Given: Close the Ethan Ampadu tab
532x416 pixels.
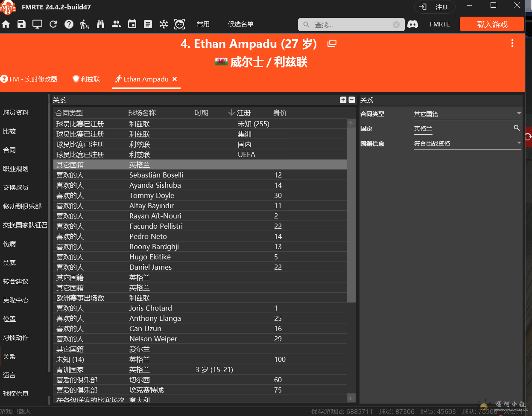Looking at the screenshot, I should coord(175,79).
